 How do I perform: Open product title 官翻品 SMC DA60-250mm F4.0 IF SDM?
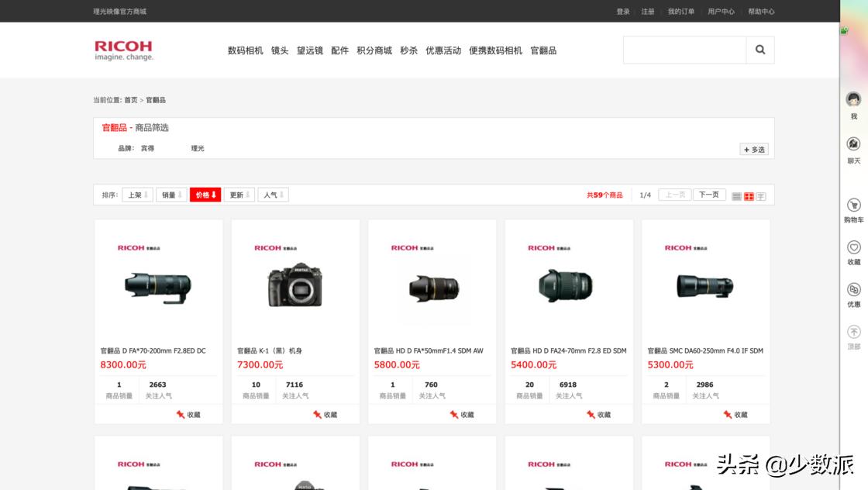tap(705, 351)
